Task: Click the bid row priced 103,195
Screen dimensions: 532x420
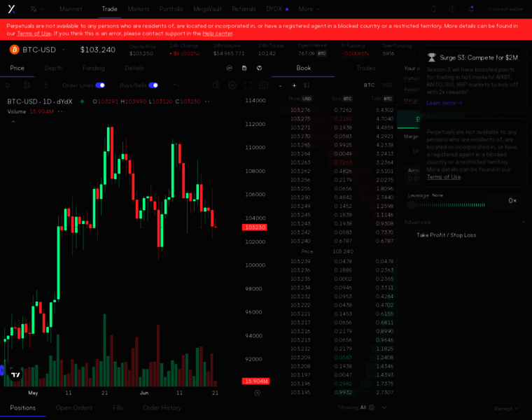Action: (x=335, y=393)
